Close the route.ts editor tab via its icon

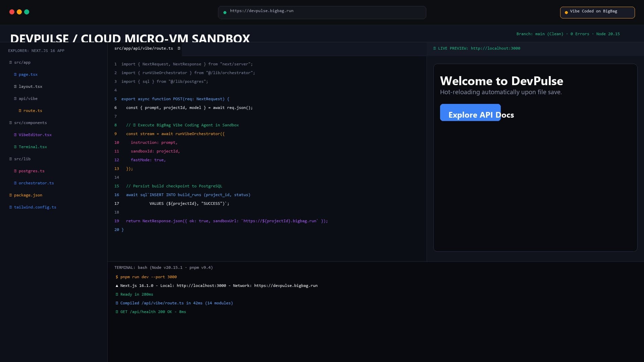179,48
